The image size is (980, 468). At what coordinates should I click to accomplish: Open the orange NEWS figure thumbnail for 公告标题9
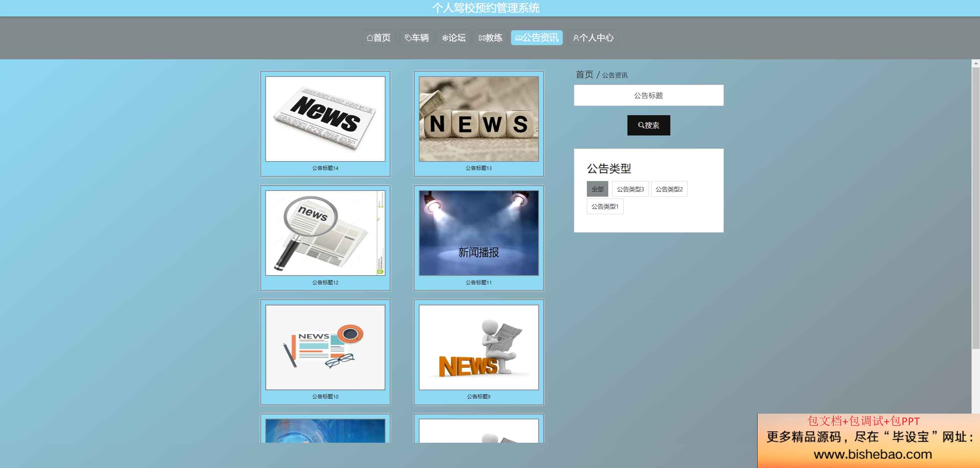pyautogui.click(x=479, y=347)
